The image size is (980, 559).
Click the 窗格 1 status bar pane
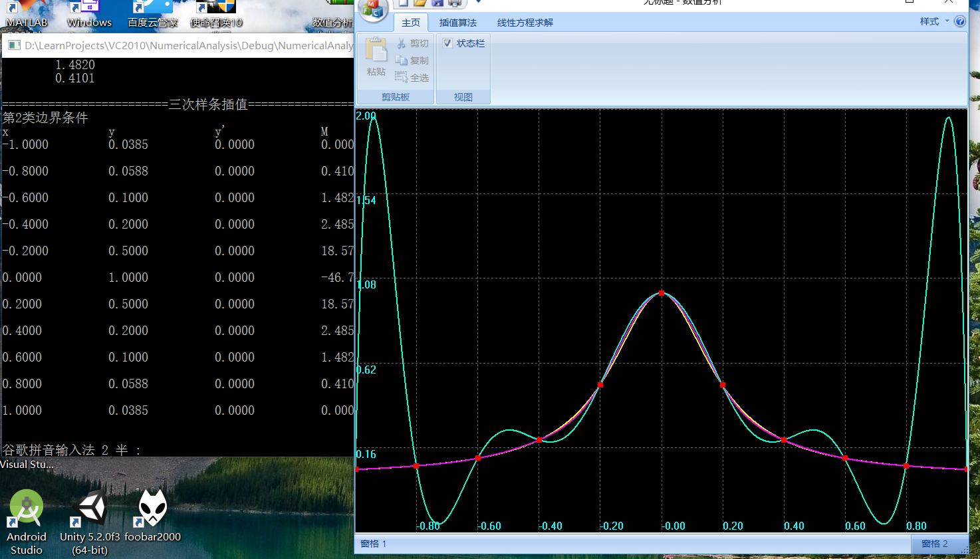[x=373, y=544]
